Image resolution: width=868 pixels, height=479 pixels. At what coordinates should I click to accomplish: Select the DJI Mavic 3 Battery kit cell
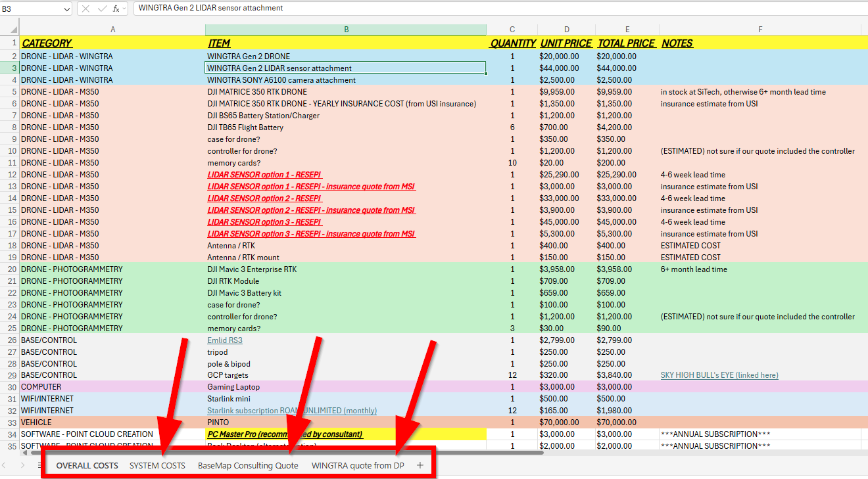(x=346, y=292)
